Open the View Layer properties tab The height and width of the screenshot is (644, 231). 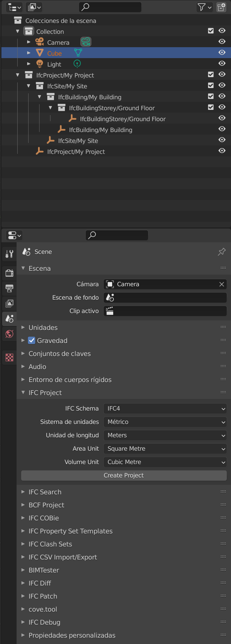coord(9,303)
